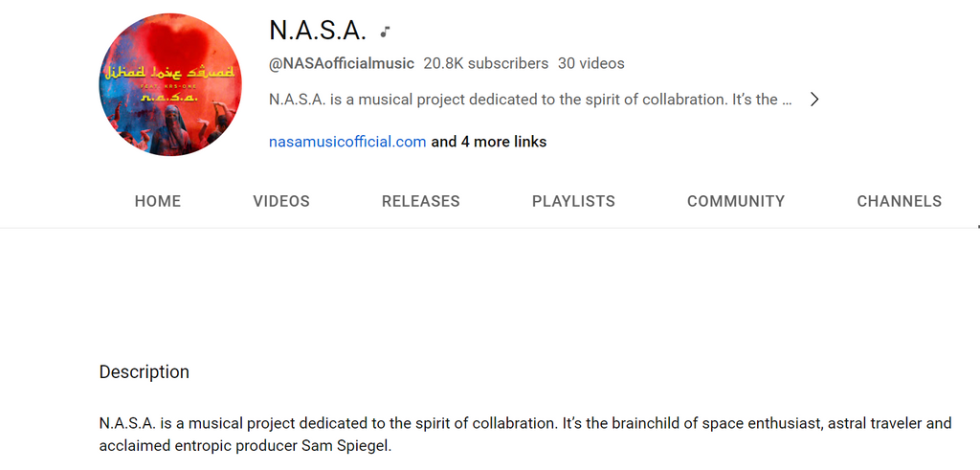
Task: Switch to the HOME tab
Action: point(158,201)
